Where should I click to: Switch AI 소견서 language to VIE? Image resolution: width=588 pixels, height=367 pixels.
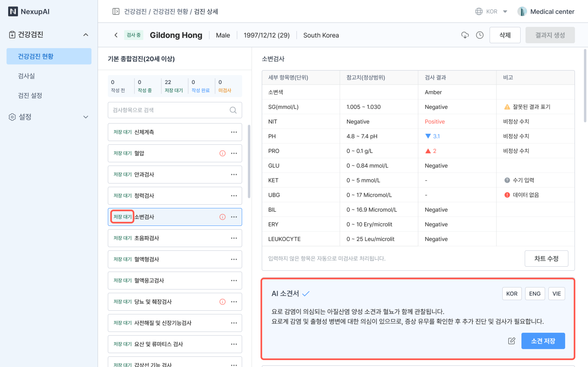click(x=556, y=294)
